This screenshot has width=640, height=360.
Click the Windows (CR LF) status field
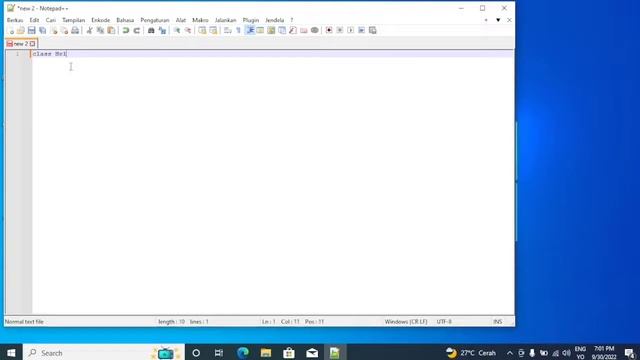point(406,322)
